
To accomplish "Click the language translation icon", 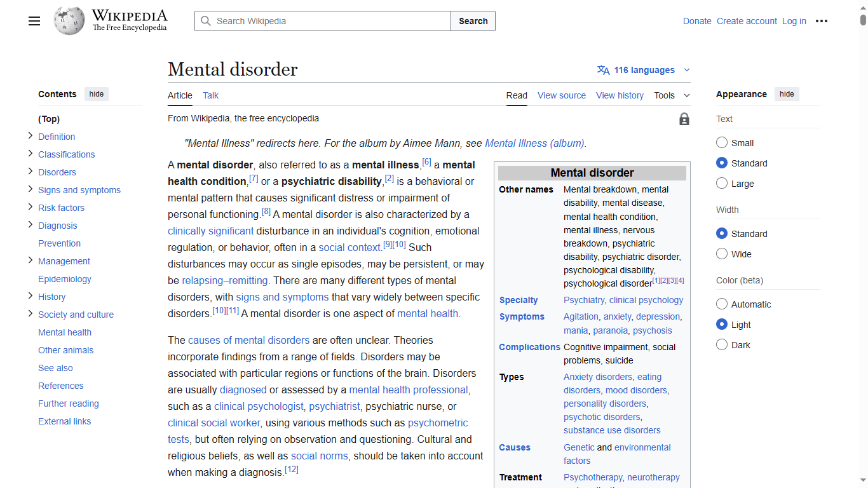I will pos(603,70).
